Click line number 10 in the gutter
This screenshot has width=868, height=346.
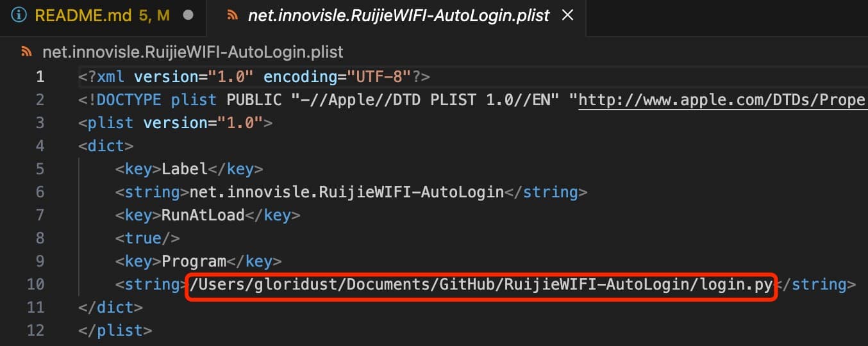(x=36, y=284)
